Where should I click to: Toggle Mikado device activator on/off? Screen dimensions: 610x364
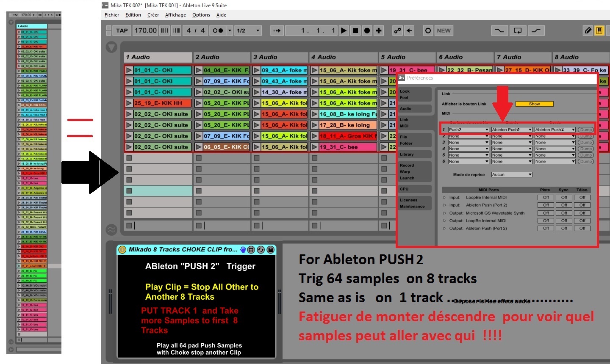(122, 250)
